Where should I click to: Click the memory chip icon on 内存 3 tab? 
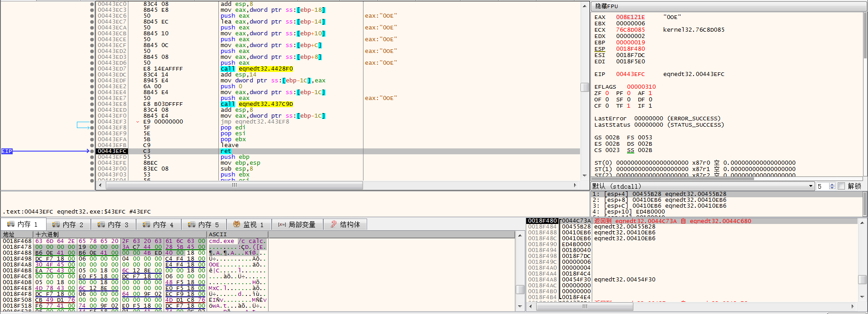click(x=100, y=224)
